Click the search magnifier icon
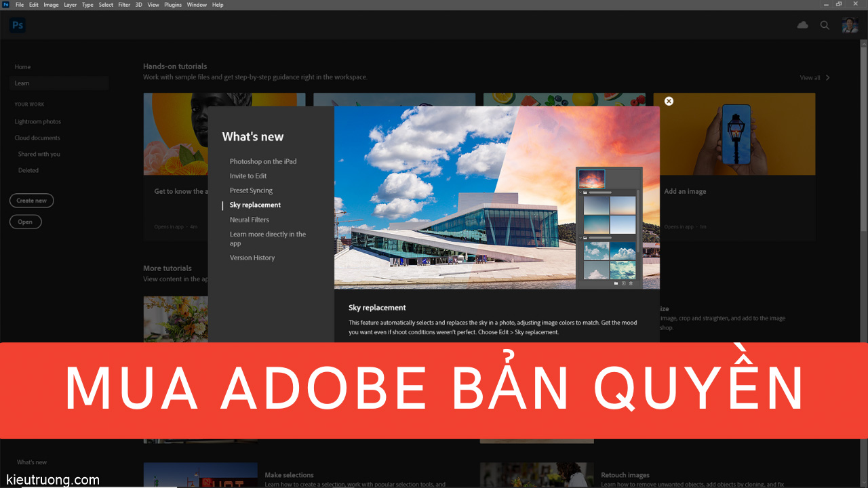The image size is (868, 488). [825, 25]
